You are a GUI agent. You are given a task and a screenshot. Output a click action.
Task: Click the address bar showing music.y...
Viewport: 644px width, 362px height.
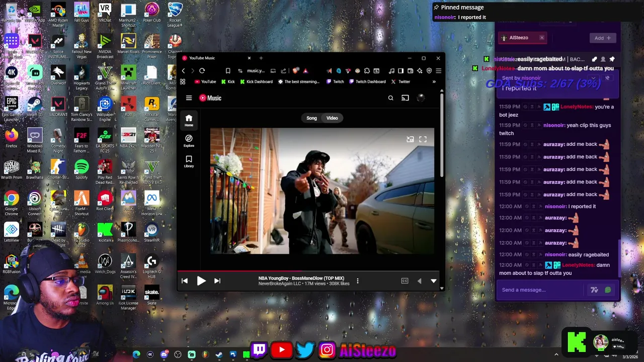click(256, 71)
